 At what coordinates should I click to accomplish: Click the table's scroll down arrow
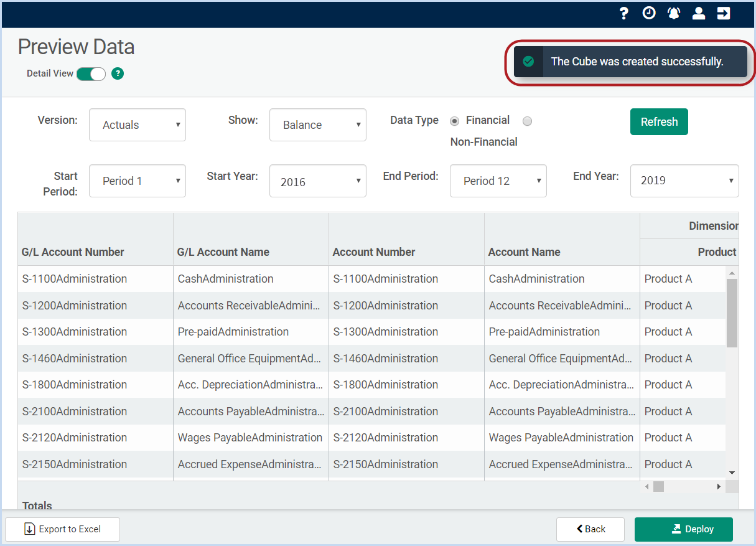coord(732,473)
